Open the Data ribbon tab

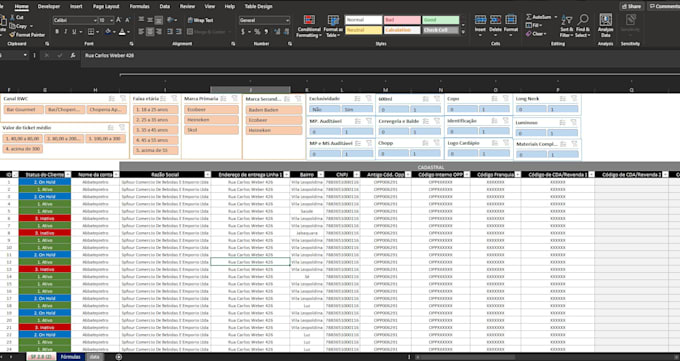(x=165, y=7)
